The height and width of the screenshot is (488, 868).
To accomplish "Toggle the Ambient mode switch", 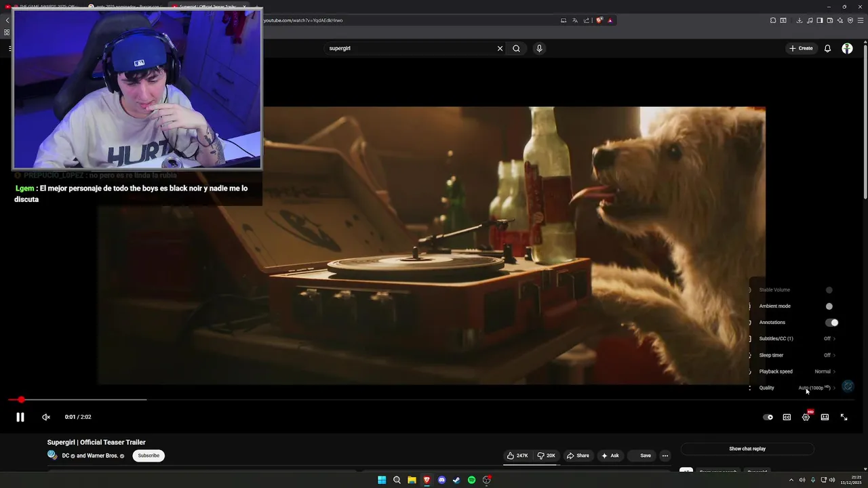I will pos(829,306).
